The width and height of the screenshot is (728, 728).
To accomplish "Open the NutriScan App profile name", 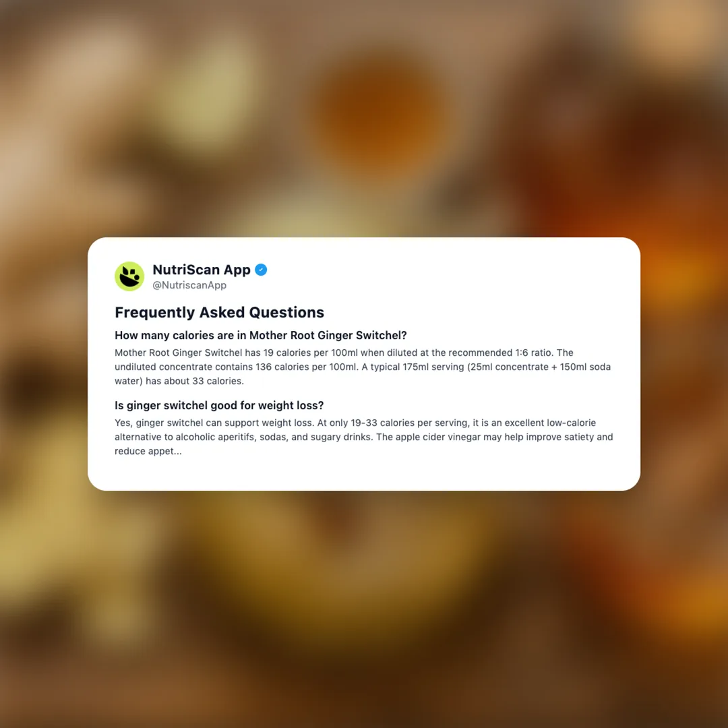I will pos(202,270).
